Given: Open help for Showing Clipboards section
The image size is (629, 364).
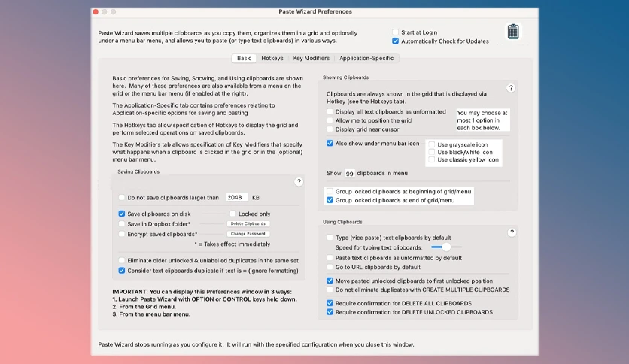Looking at the screenshot, I should pos(511,88).
